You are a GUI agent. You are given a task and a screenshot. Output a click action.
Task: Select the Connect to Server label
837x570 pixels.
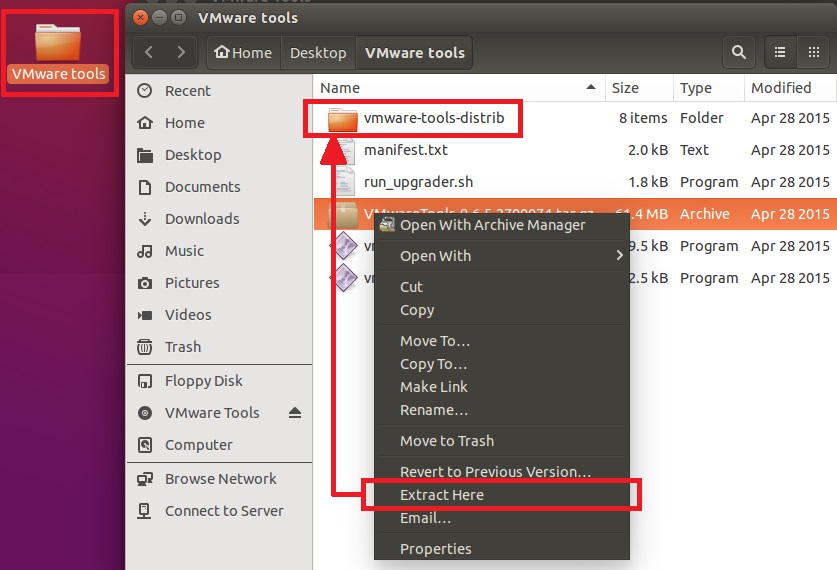(x=224, y=511)
